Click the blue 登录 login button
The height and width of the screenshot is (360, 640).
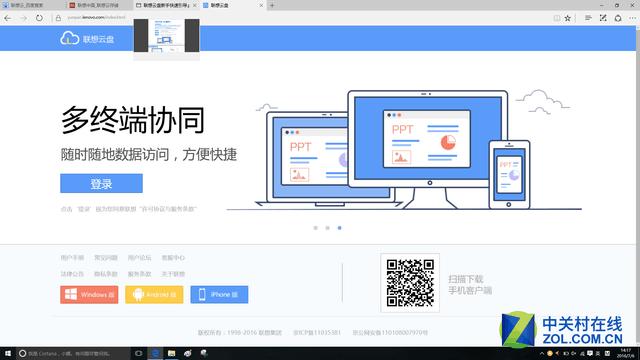(x=101, y=183)
